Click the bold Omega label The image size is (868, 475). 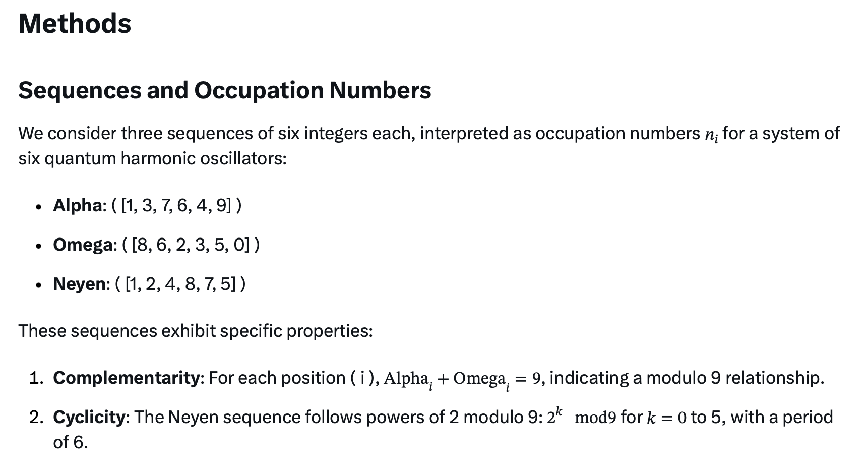[x=84, y=245]
